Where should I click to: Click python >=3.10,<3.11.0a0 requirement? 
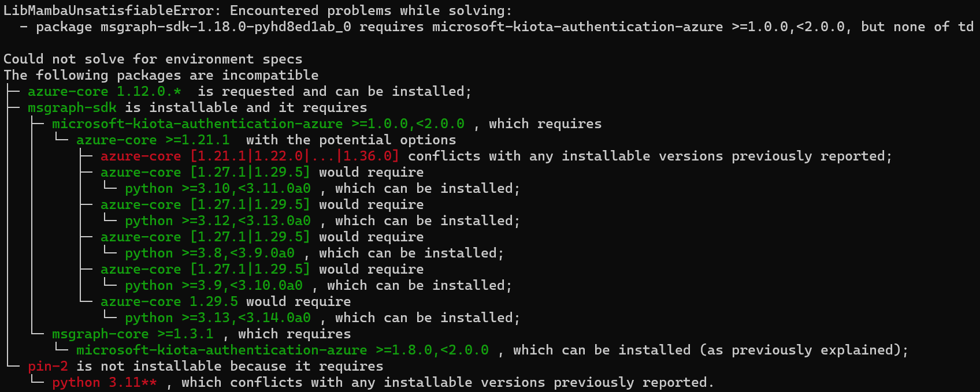coord(218,189)
